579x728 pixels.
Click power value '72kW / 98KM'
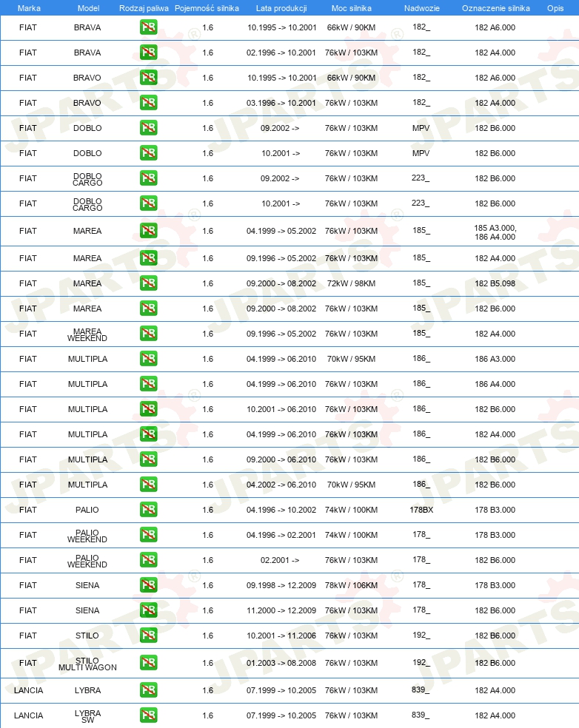coord(351,283)
